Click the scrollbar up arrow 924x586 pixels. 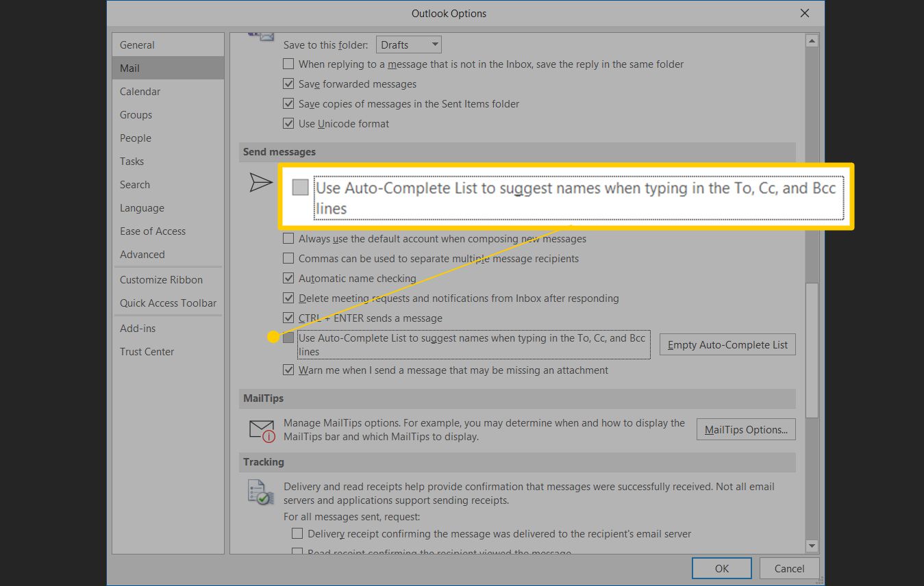812,41
